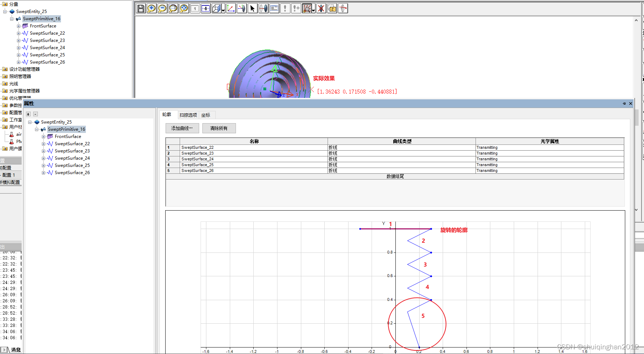This screenshot has height=354, width=644.
Task: Collapse SweptPrimitive_16 in upper model tree
Action: (12, 19)
